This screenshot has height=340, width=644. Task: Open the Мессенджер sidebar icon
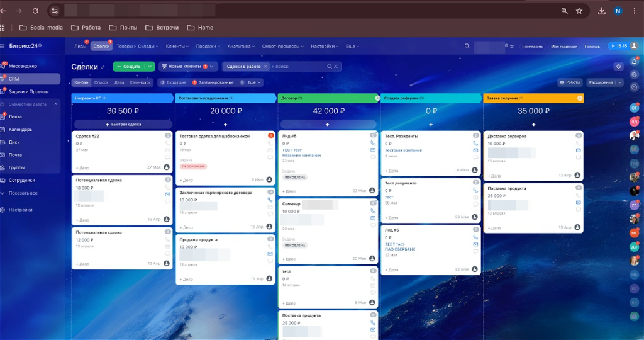pos(3,65)
